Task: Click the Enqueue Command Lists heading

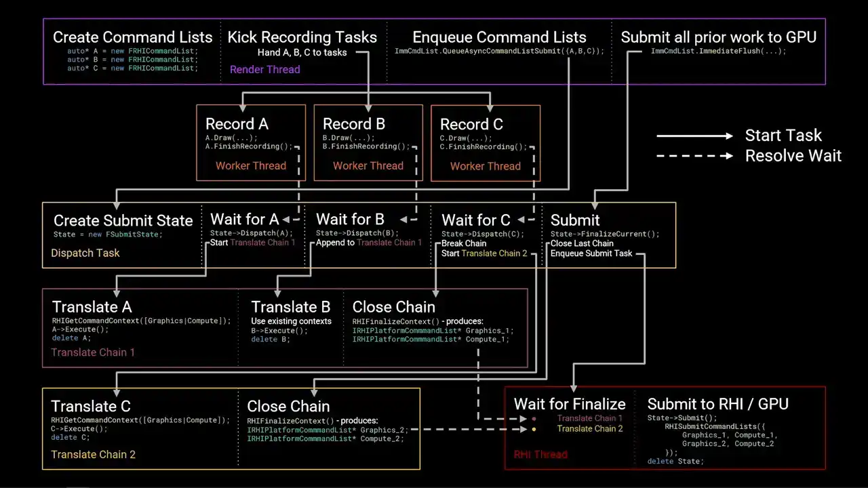Action: 499,37
